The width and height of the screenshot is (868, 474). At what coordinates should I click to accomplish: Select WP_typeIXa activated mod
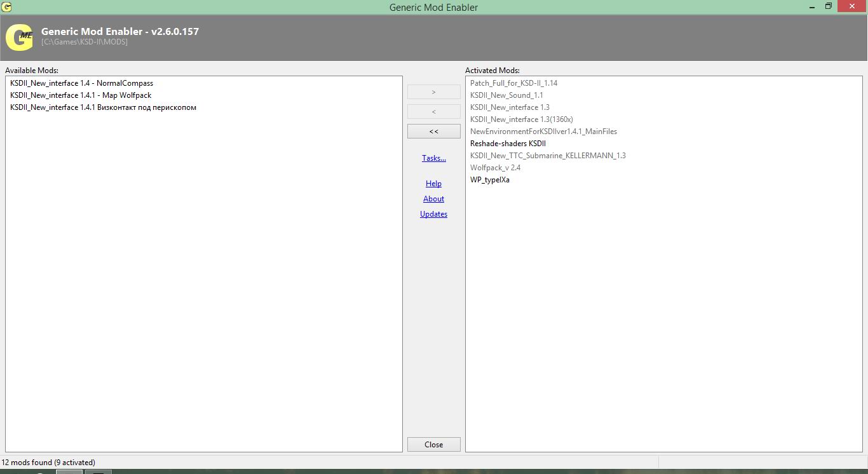(x=490, y=180)
